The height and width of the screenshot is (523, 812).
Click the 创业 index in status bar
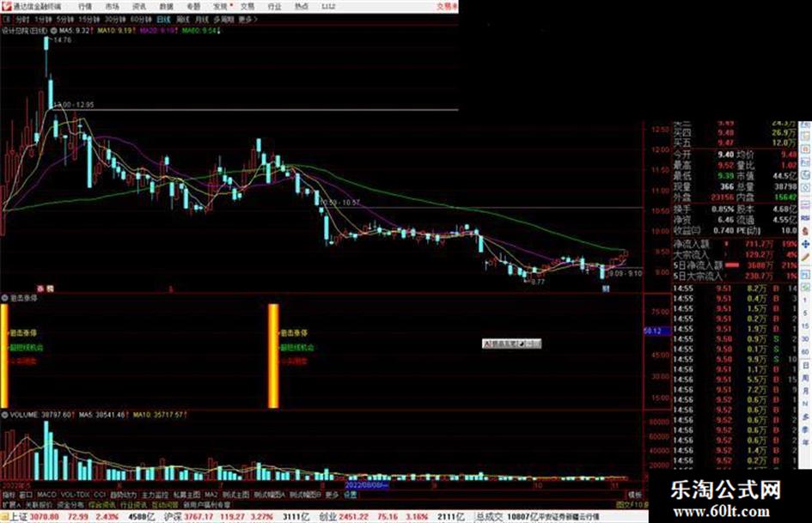tap(327, 517)
